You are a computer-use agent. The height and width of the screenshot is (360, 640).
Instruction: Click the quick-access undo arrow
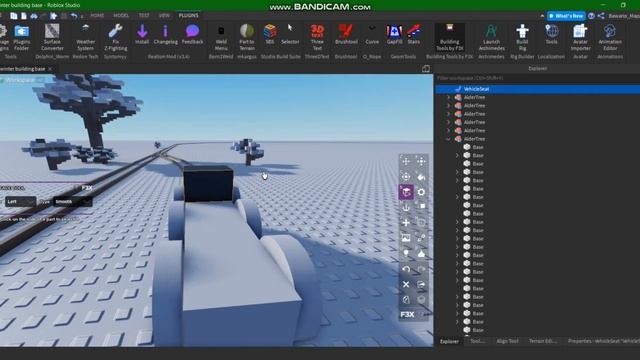coord(74,16)
